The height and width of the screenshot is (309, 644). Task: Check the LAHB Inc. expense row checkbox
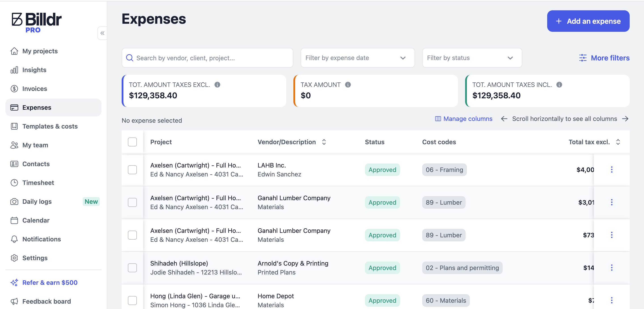pyautogui.click(x=132, y=170)
